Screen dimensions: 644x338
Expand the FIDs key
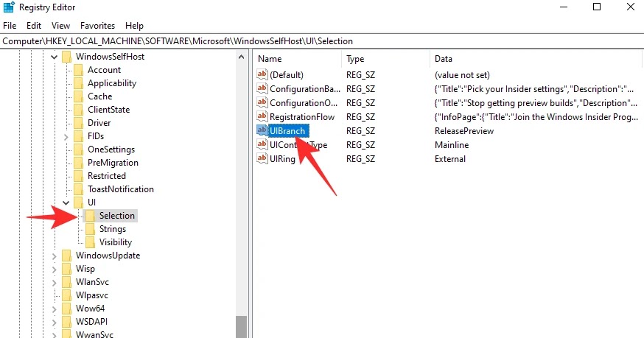(x=66, y=136)
